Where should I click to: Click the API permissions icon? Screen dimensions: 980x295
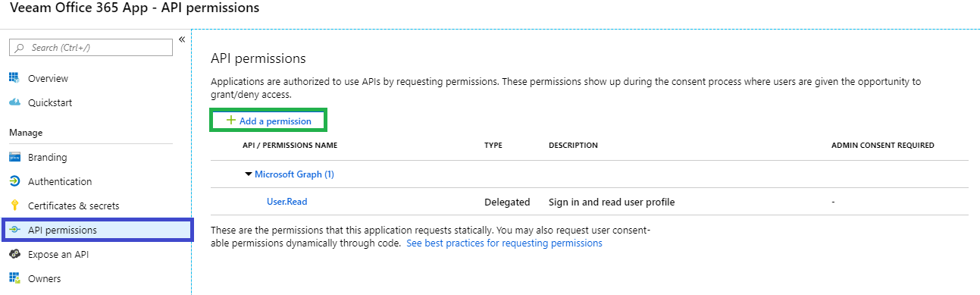tap(14, 230)
